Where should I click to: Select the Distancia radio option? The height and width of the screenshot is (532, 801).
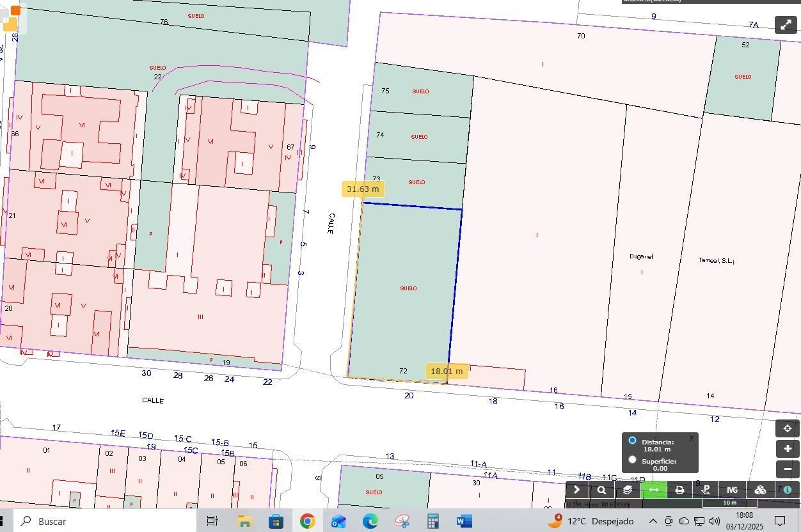coord(632,441)
